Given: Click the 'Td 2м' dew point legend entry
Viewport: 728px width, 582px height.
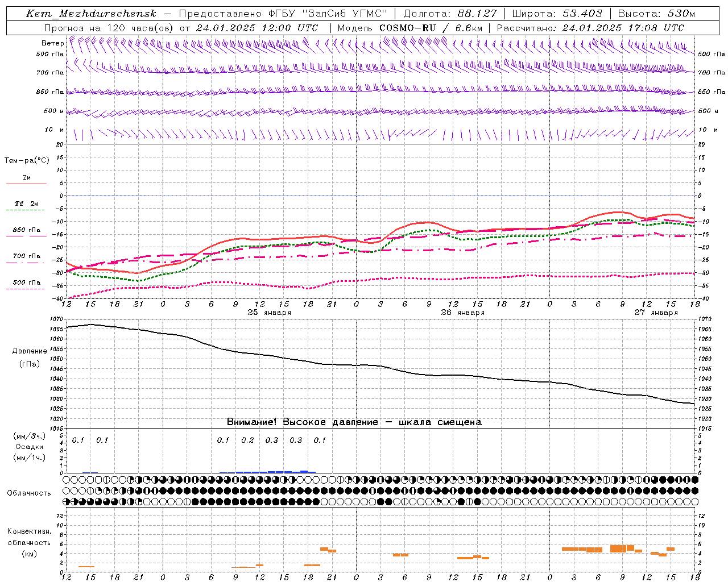Looking at the screenshot, I should click(26, 203).
